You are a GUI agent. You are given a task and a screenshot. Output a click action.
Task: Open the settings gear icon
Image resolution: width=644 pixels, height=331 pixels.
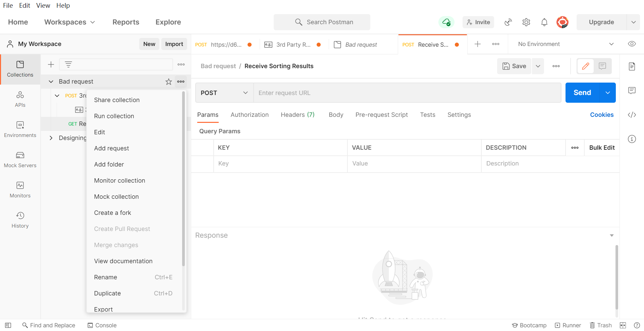click(x=526, y=22)
